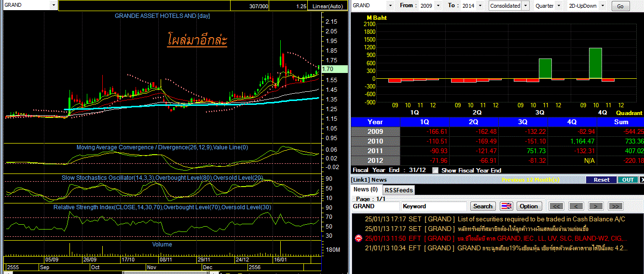The width and height of the screenshot is (644, 274).
Task: Select the green 3Q 2011 bar
Action: click(x=545, y=69)
